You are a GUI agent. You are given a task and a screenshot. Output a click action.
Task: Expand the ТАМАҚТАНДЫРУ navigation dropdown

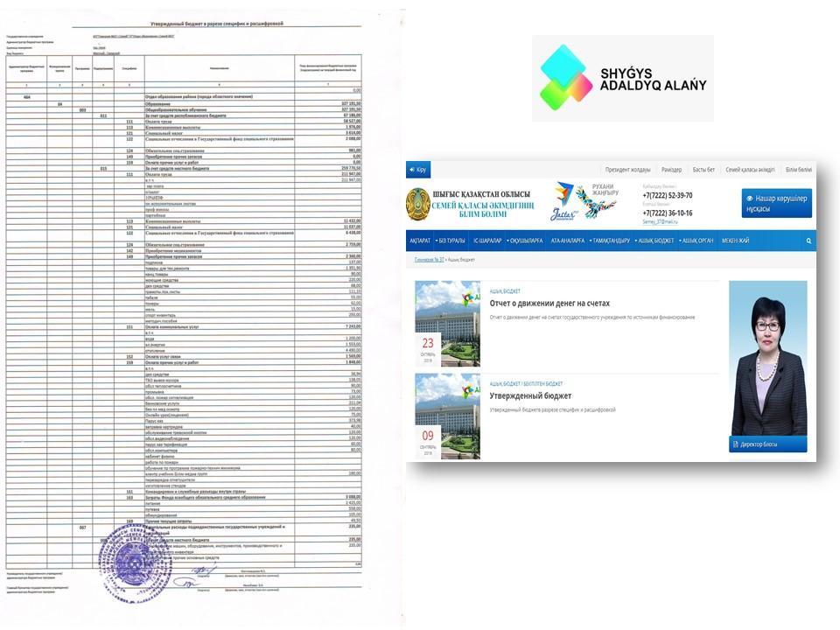610,241
